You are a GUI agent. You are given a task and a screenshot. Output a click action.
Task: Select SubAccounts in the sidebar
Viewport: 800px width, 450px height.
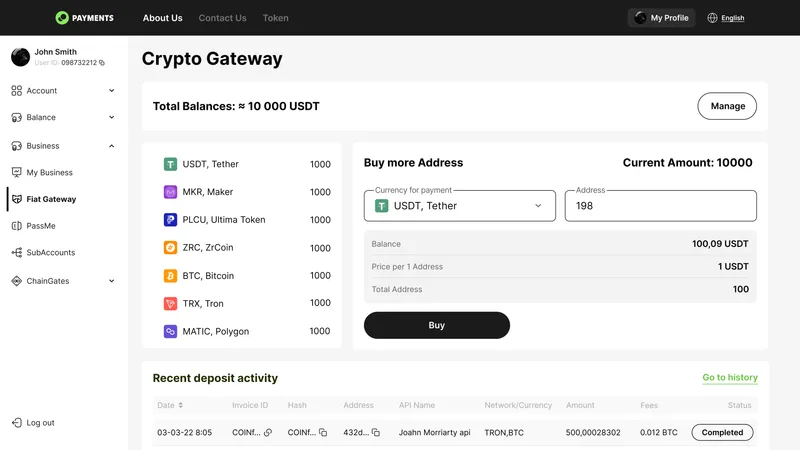51,253
